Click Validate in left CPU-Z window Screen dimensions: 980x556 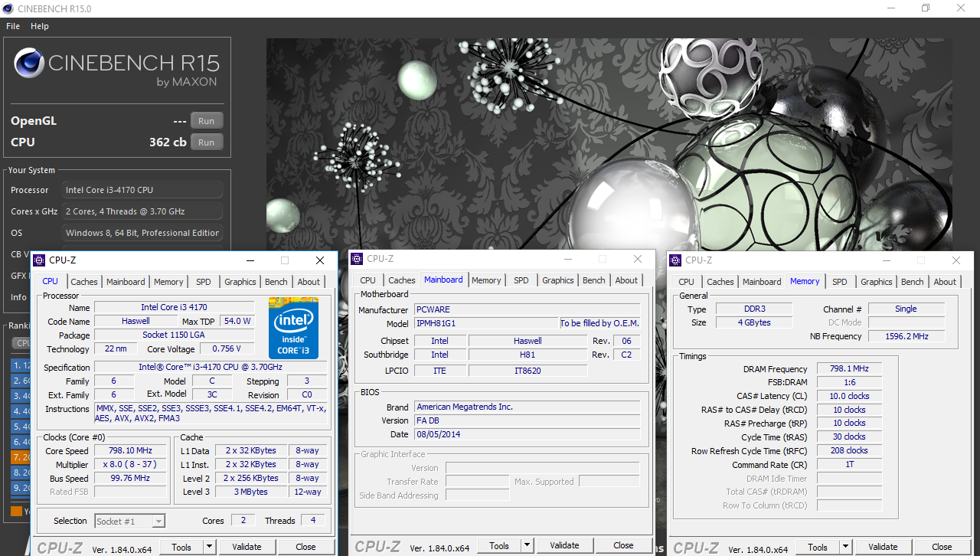247,547
